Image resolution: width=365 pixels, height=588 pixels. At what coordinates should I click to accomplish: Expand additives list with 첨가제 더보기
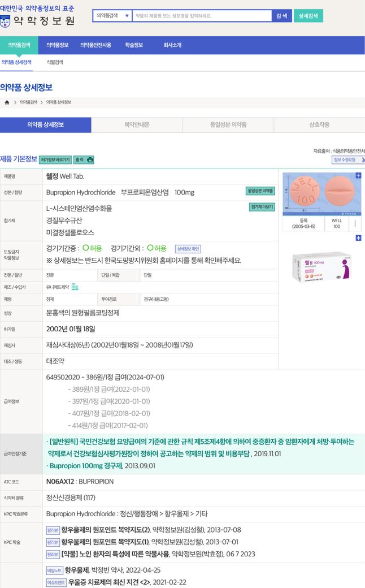coord(262,207)
